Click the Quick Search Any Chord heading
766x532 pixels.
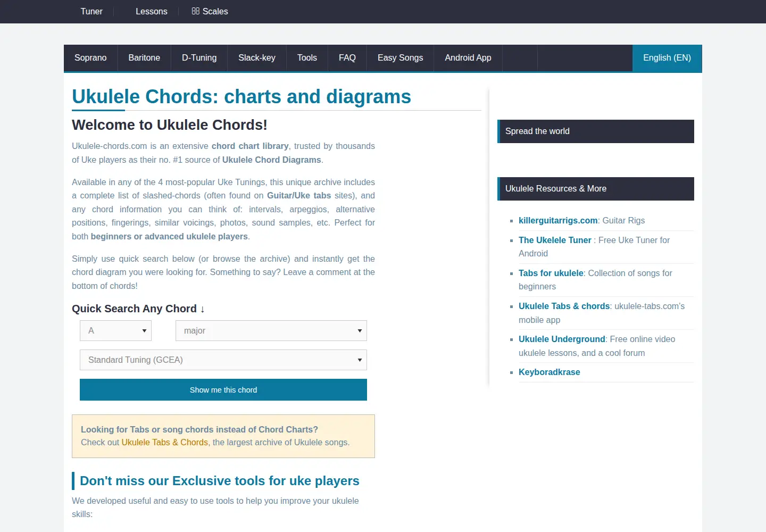(138, 309)
